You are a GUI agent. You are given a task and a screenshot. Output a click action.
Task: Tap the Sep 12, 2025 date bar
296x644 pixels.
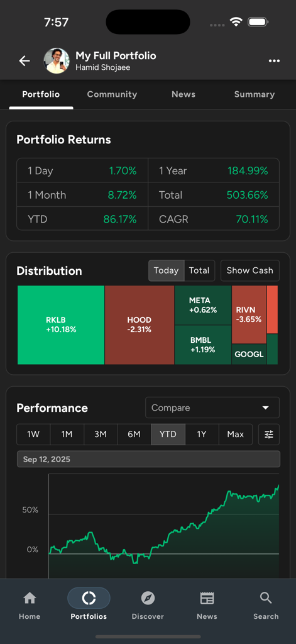tap(148, 459)
